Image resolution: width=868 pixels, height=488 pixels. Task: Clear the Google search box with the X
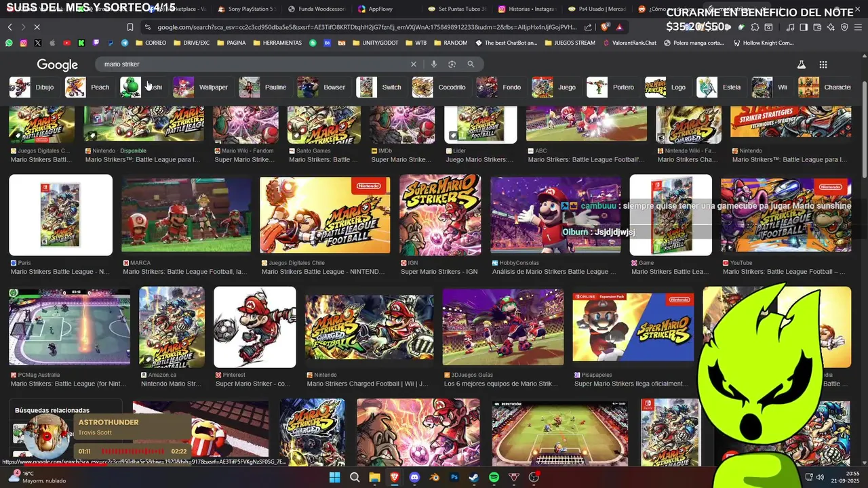tap(414, 64)
